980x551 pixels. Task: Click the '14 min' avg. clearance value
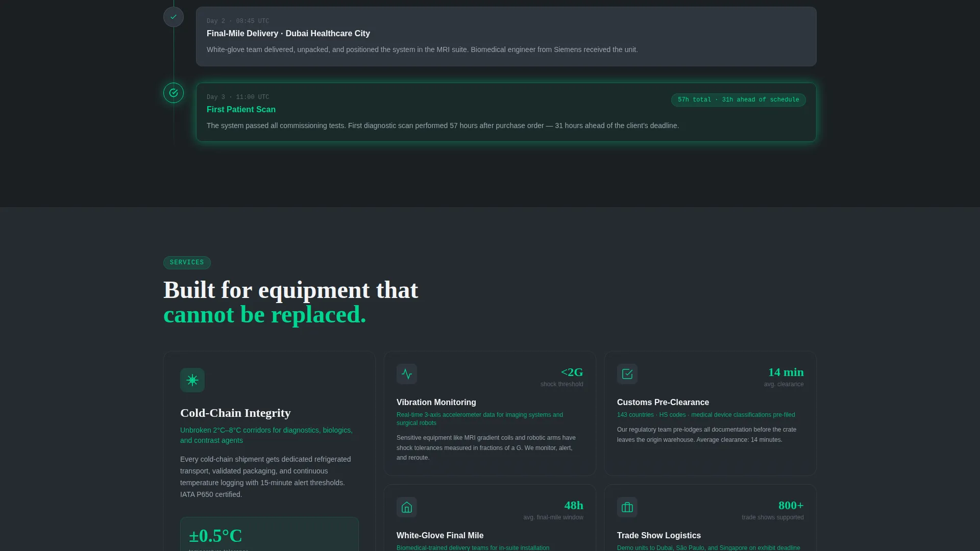coord(786,372)
